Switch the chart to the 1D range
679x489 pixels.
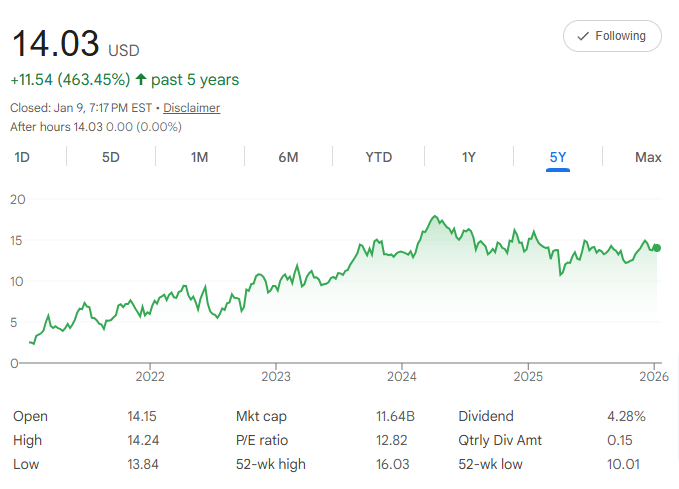pyautogui.click(x=22, y=157)
